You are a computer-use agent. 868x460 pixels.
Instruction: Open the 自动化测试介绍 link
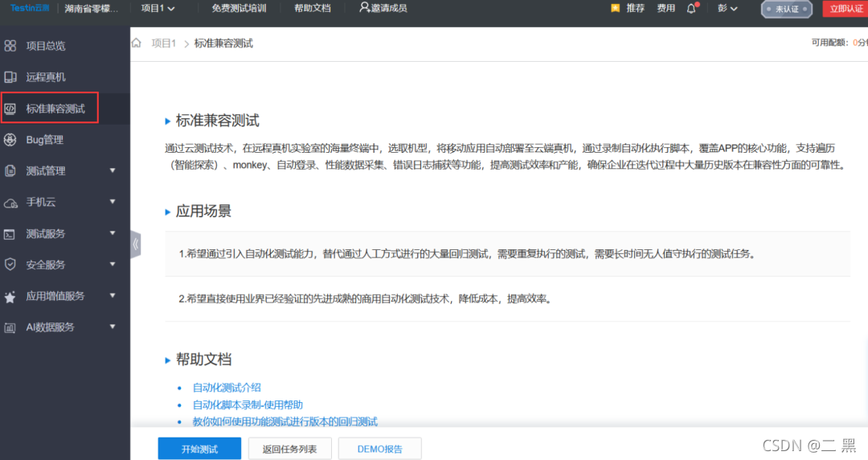click(227, 388)
